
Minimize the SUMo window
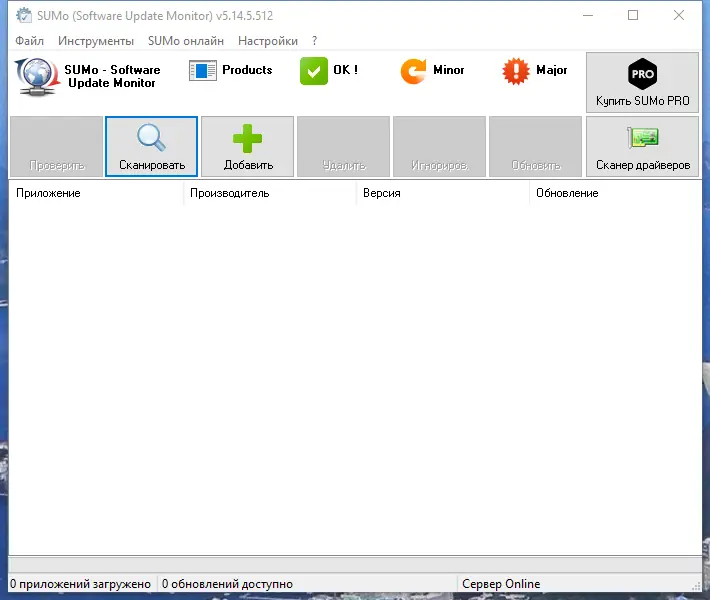tap(588, 15)
